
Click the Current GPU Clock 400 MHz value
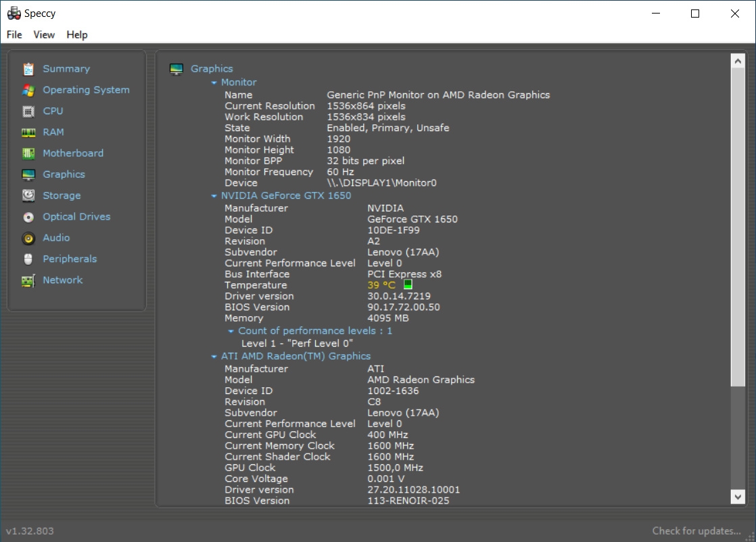coord(387,435)
